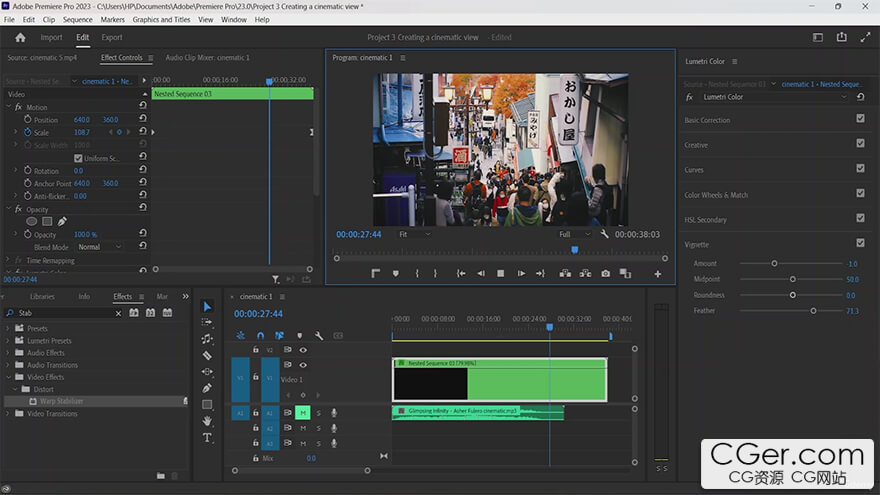Viewport: 880px width, 495px height.
Task: Step back one frame
Action: click(x=481, y=273)
